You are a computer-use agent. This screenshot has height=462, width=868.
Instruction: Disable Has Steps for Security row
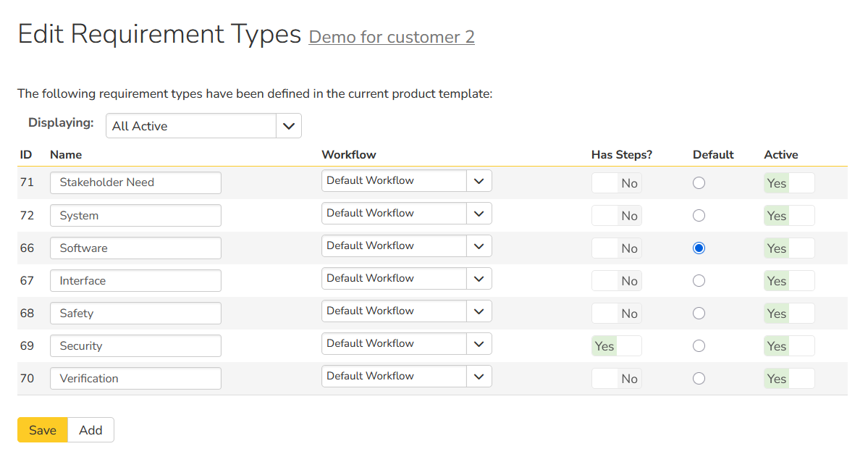click(616, 346)
